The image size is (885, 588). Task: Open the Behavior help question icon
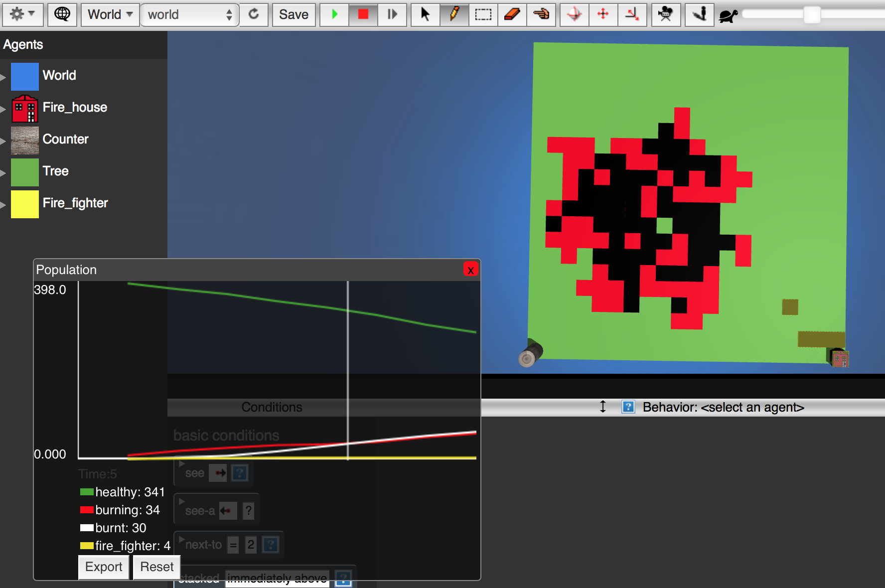(628, 407)
